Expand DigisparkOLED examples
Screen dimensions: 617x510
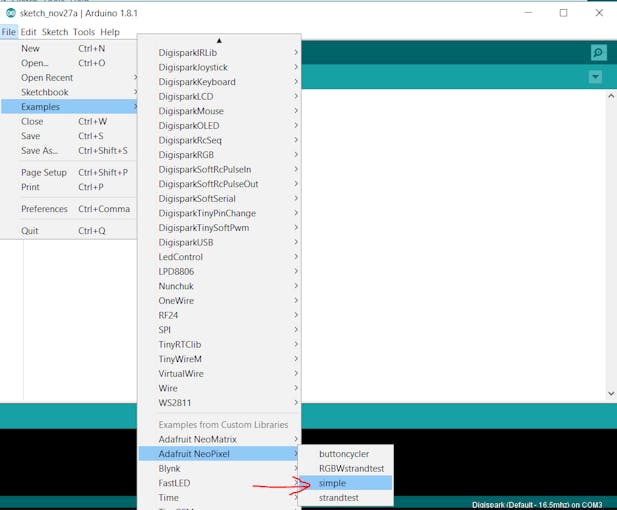pyautogui.click(x=219, y=126)
